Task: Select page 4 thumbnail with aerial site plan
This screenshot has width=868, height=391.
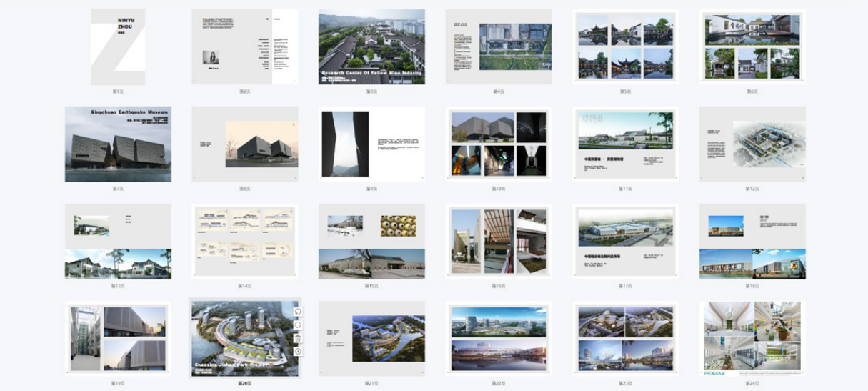Action: (499, 47)
